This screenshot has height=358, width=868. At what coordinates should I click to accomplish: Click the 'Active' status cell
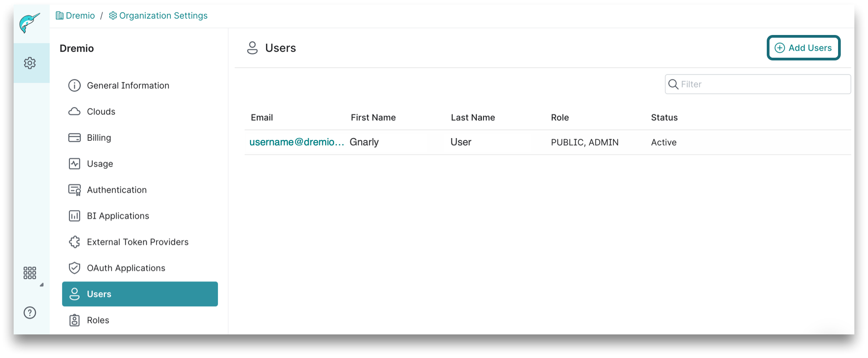coord(664,143)
